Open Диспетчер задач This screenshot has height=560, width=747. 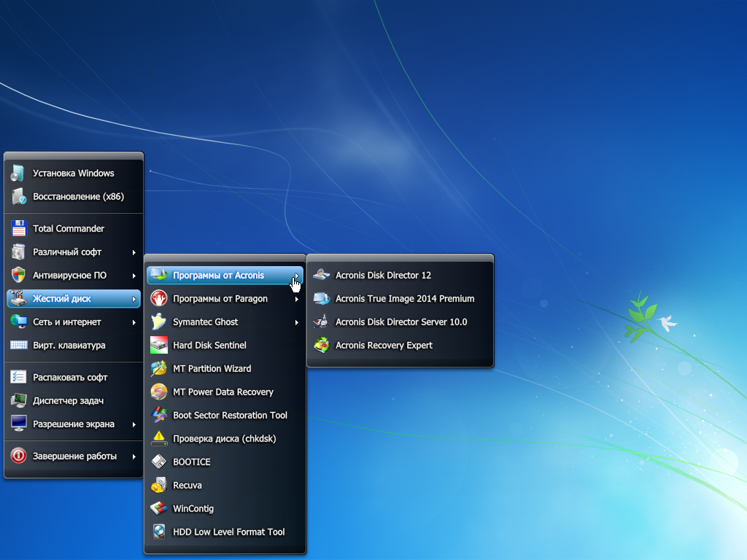[68, 400]
